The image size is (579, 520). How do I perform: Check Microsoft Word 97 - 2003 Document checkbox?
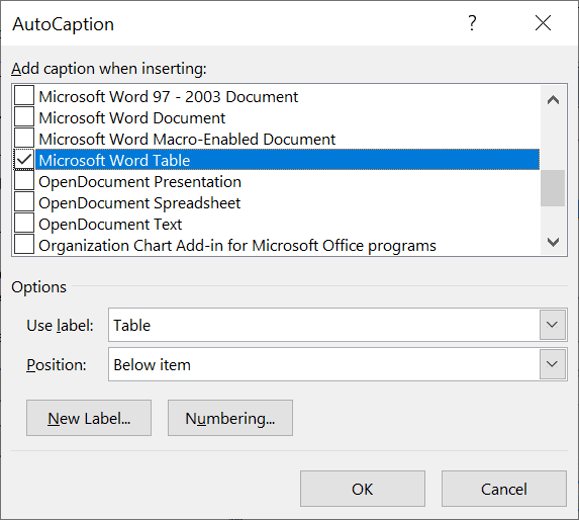(x=24, y=96)
